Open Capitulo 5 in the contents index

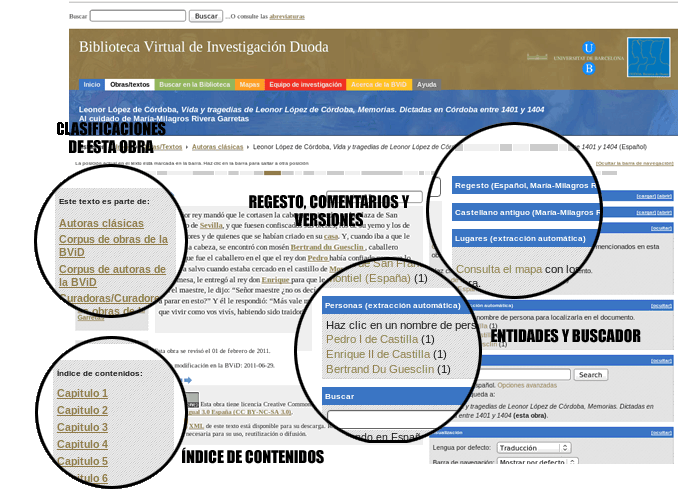[82, 461]
